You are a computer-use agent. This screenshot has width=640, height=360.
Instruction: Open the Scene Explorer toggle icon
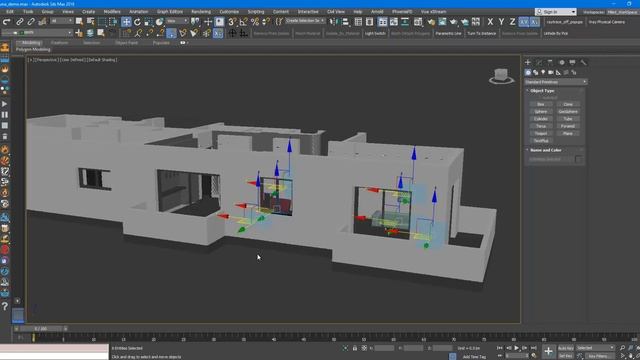(358, 22)
